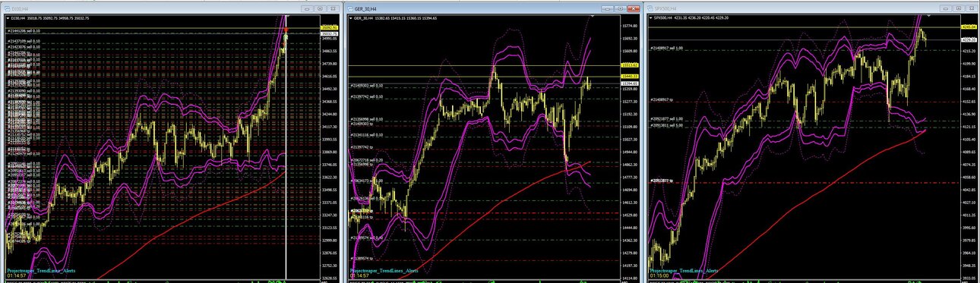The width and height of the screenshot is (980, 283).
Task: Click the GER_30,H4 chart window title icon
Action: tap(349, 9)
